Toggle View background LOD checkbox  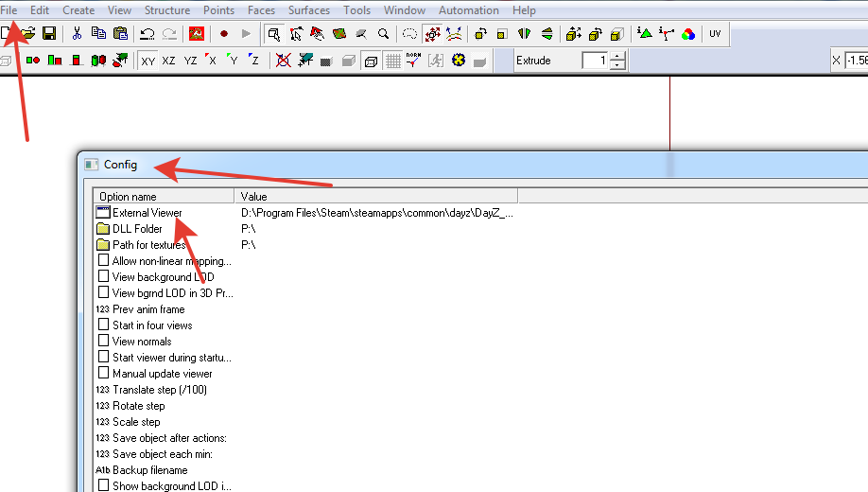pos(103,276)
